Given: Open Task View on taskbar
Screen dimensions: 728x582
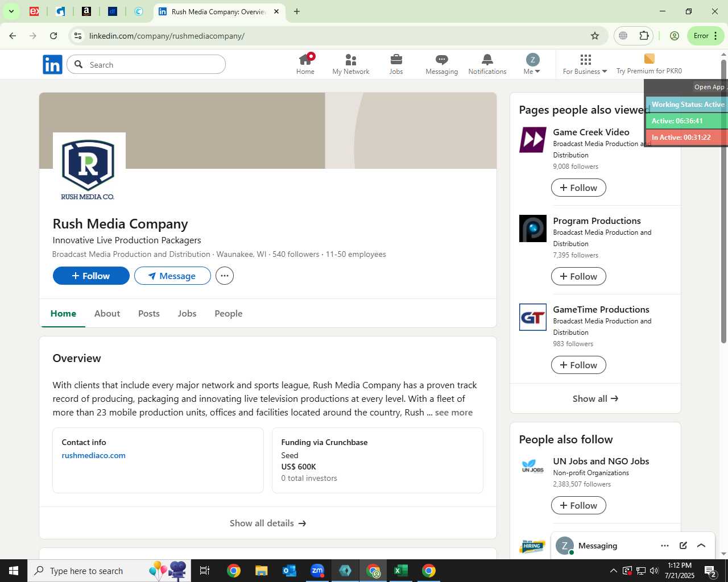Looking at the screenshot, I should point(205,571).
